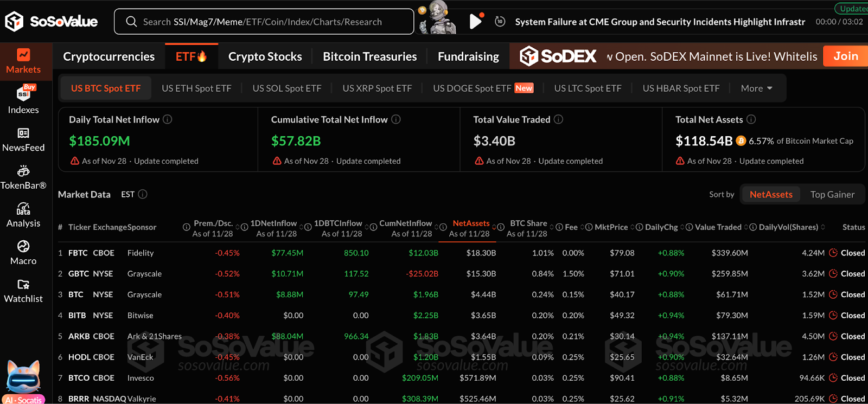This screenshot has width=868, height=404.
Task: Open the Indexes SSI sidebar icon
Action: pyautogui.click(x=23, y=100)
